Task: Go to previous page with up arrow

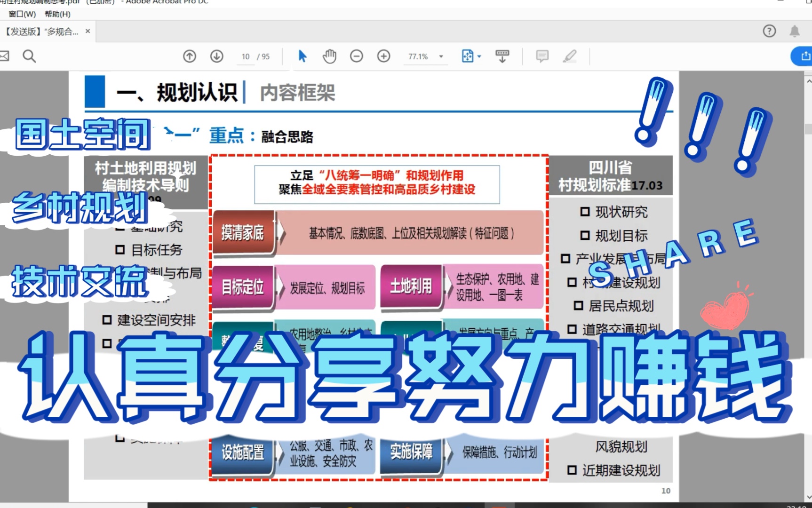Action: tap(190, 56)
